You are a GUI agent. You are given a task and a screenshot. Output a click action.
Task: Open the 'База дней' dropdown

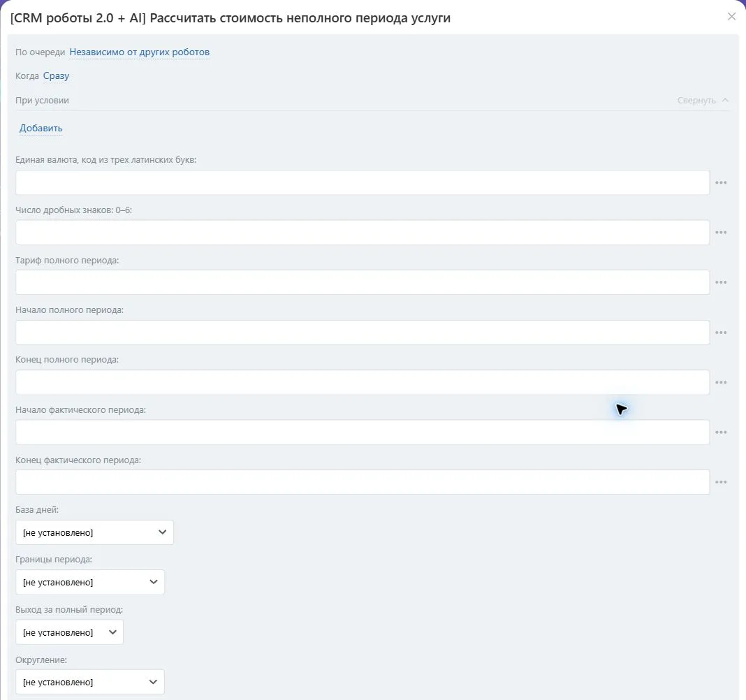pyautogui.click(x=95, y=532)
